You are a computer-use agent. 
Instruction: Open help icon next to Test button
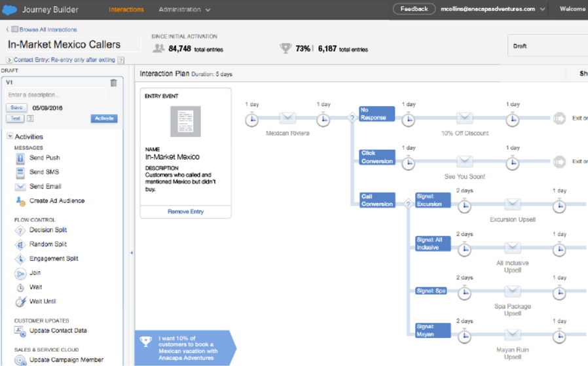click(30, 119)
